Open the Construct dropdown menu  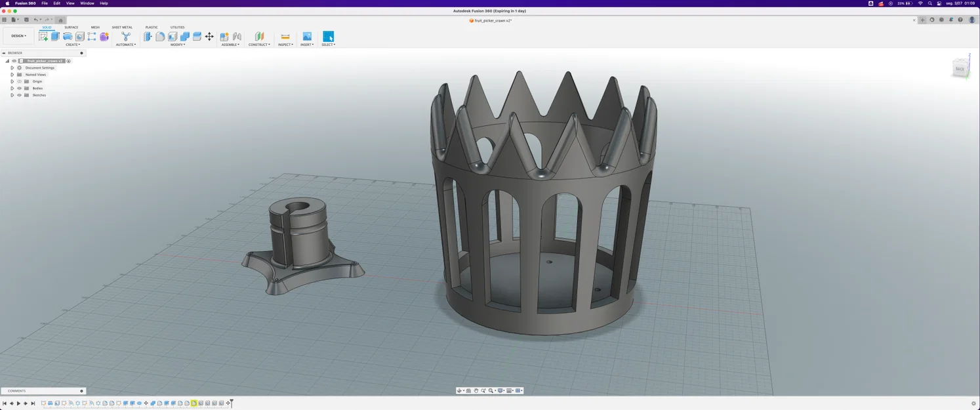259,45
